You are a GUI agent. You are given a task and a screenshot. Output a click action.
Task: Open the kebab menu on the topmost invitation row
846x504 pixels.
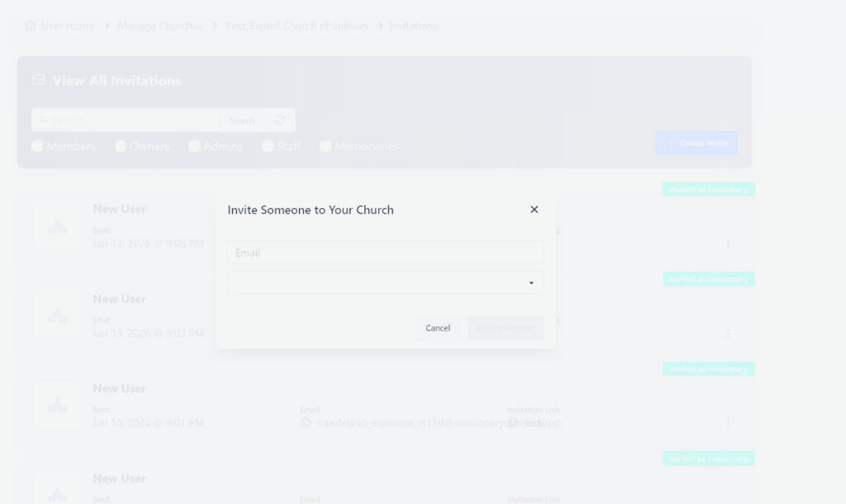(728, 244)
